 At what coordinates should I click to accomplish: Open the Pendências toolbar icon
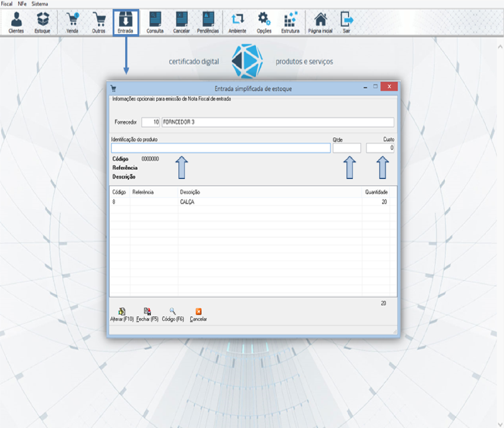[x=208, y=22]
